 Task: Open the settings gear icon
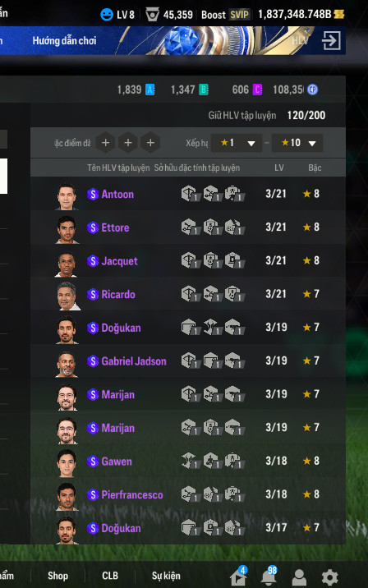(329, 577)
